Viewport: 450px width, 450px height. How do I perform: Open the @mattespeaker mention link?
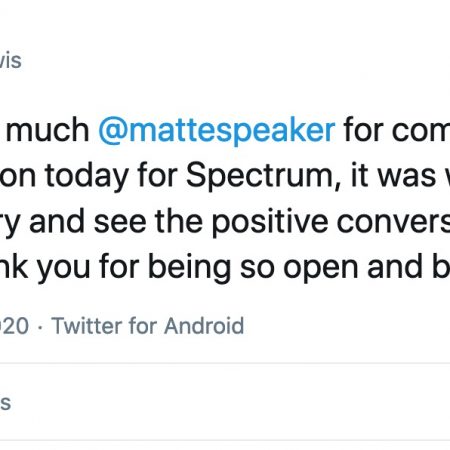[217, 130]
